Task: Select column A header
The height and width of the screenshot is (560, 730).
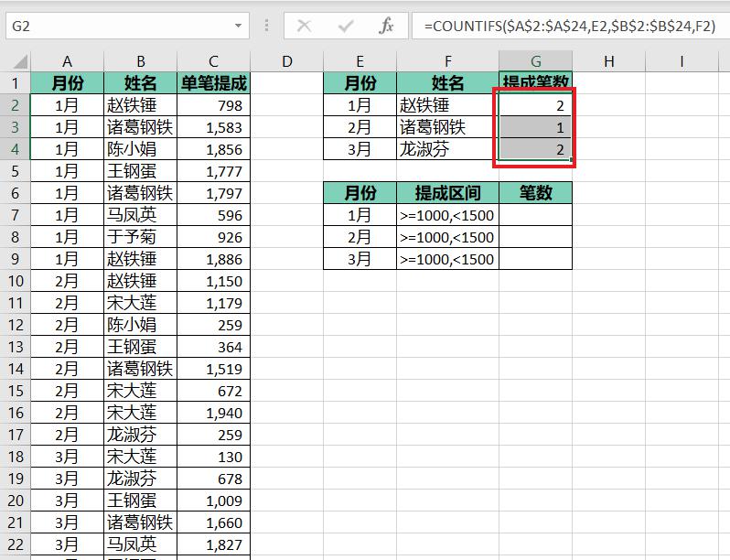Action: (x=67, y=61)
